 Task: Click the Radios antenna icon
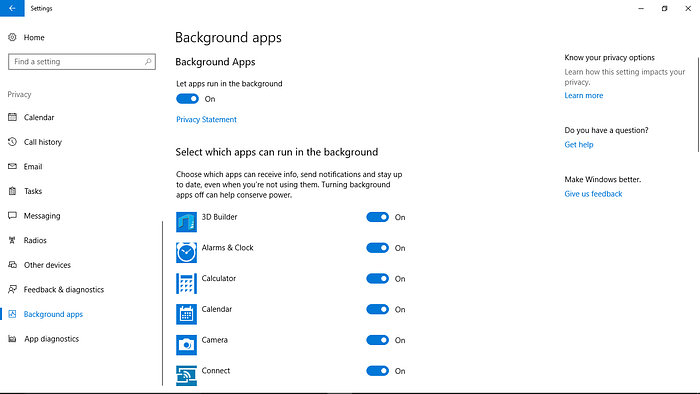point(12,240)
